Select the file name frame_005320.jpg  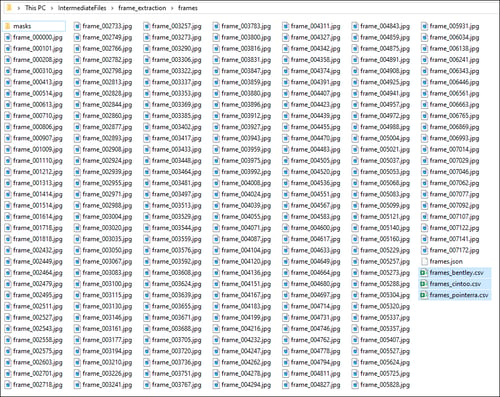pyautogui.click(x=385, y=306)
